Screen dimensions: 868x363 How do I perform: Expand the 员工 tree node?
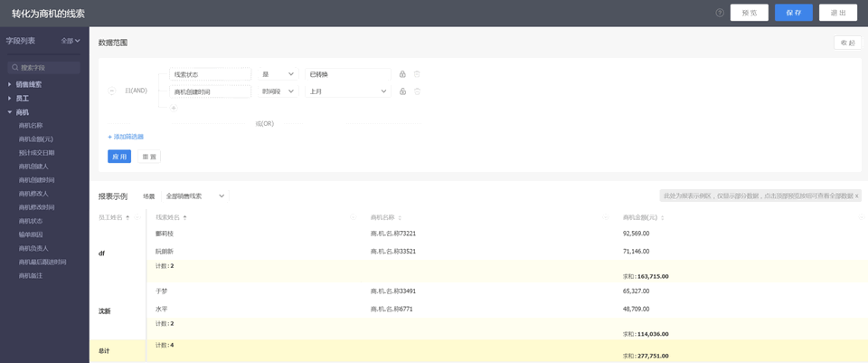[22, 98]
